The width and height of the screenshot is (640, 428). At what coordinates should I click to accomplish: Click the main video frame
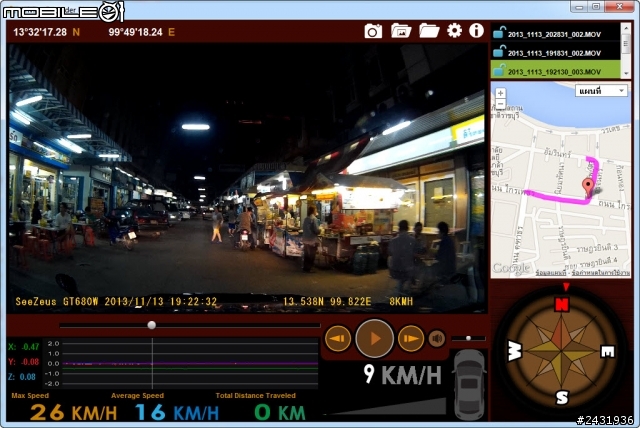click(247, 178)
